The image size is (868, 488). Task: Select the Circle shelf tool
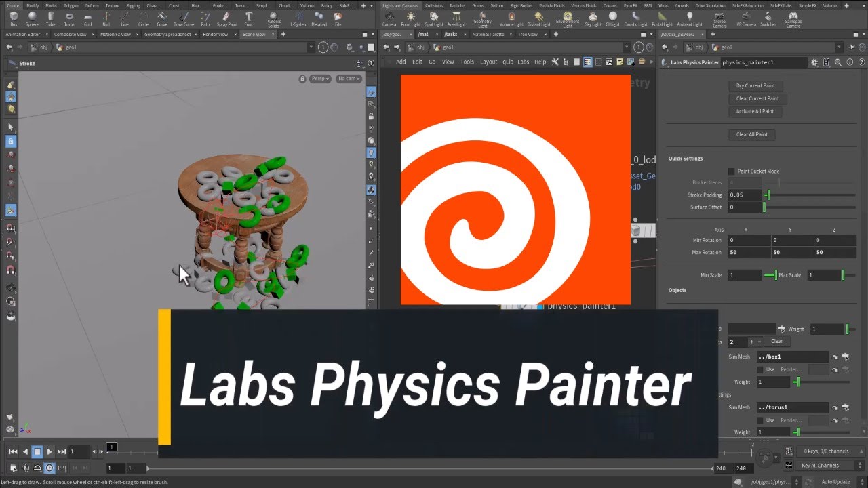[143, 18]
